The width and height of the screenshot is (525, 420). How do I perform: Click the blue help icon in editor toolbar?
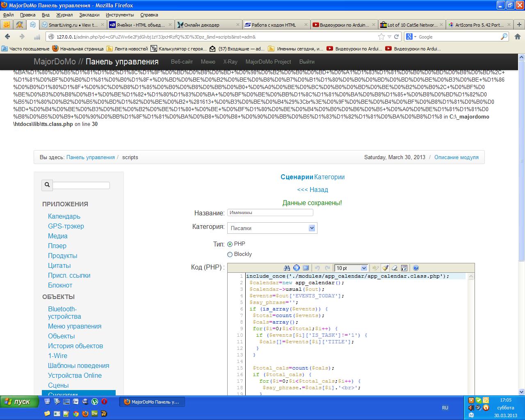[x=416, y=268]
